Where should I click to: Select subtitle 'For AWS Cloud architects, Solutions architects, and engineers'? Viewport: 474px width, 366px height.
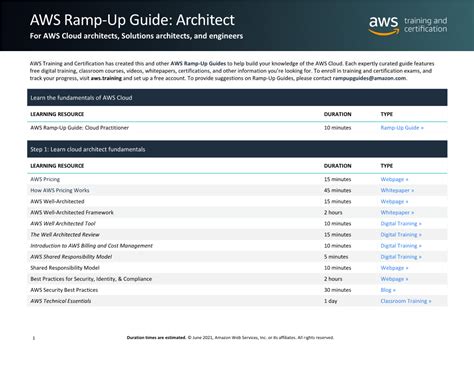pyautogui.click(x=136, y=36)
